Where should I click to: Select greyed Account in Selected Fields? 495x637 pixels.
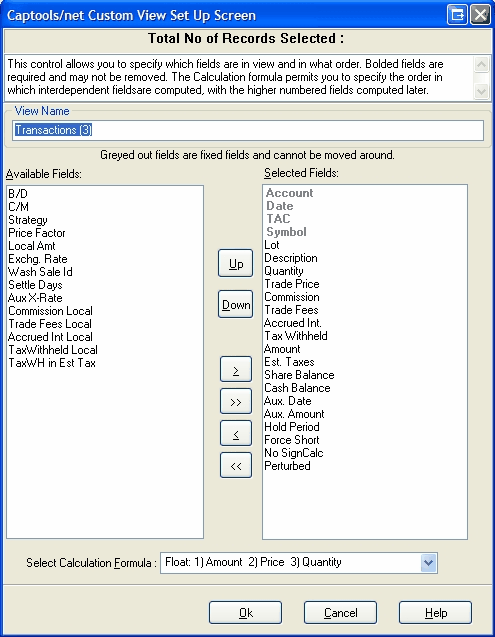coord(289,193)
